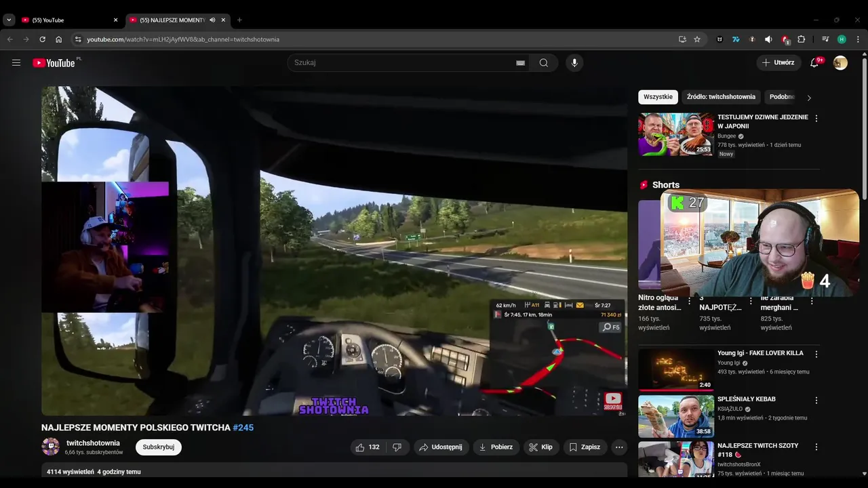This screenshot has height=488, width=868.
Task: Open the YouTube account avatar menu
Action: pyautogui.click(x=840, y=62)
